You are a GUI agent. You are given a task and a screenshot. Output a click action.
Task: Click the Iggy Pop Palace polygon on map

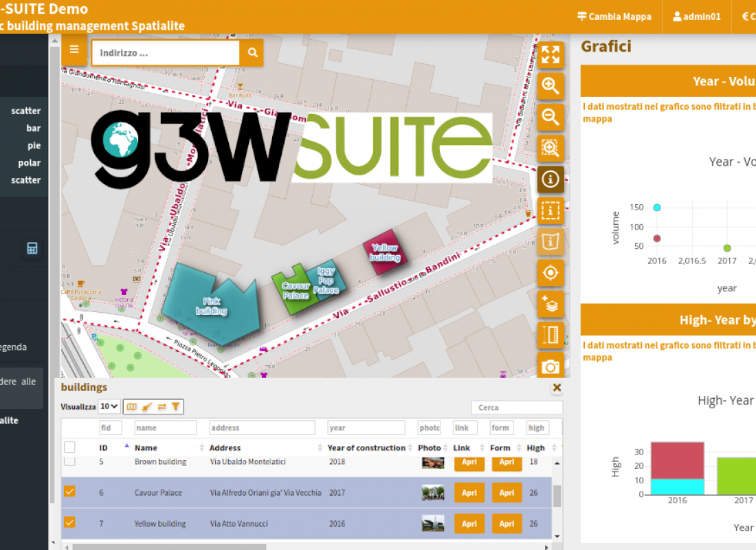click(x=327, y=280)
